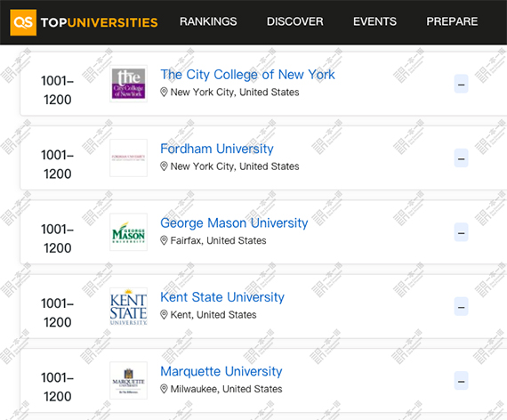Viewport: 507px width, 420px height.
Task: Expand the Marquette University row details
Action: (461, 380)
